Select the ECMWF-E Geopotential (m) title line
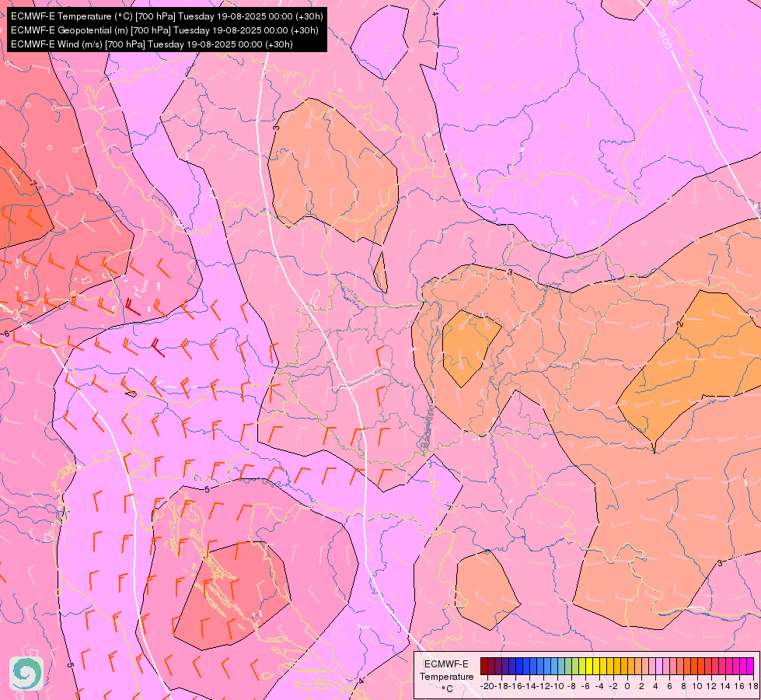This screenshot has height=700, width=761. (165, 30)
